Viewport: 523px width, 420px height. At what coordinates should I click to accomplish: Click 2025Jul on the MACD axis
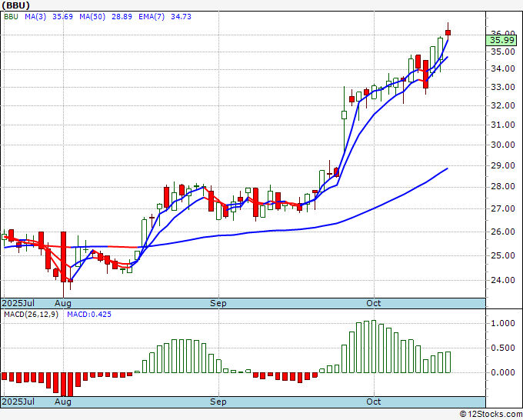[x=18, y=402]
